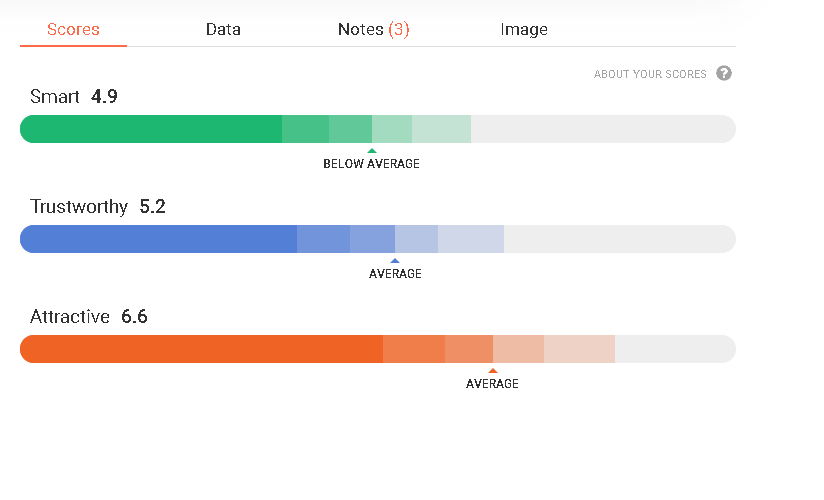
Task: Switch to the Scores tab
Action: tap(73, 29)
